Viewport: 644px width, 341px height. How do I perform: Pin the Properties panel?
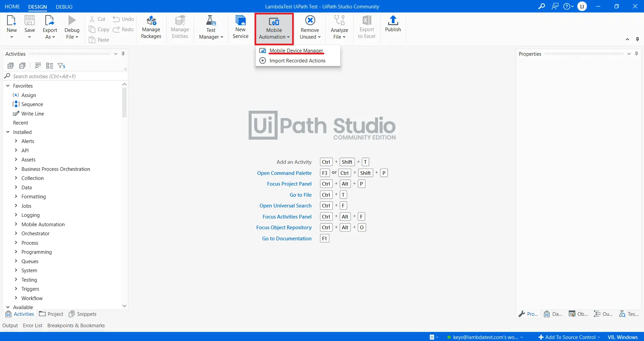click(x=636, y=54)
